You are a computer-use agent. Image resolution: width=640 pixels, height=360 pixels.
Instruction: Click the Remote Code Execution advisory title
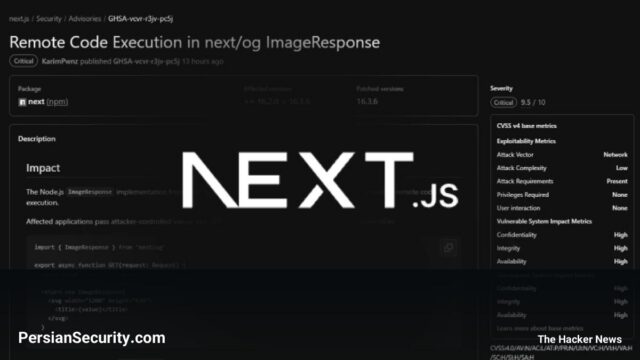tap(195, 42)
